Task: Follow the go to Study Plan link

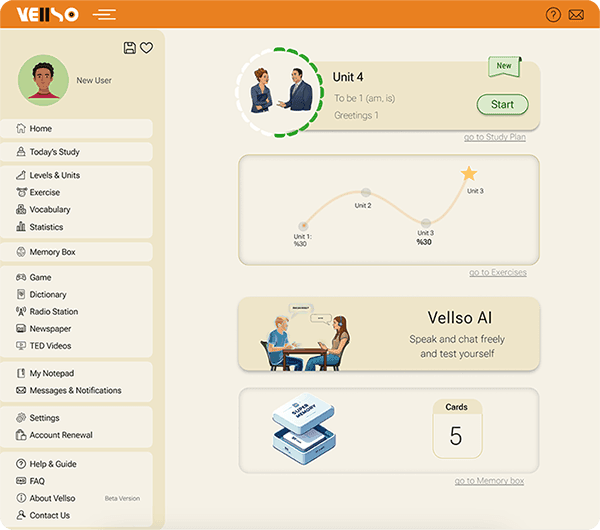Action: (x=495, y=137)
